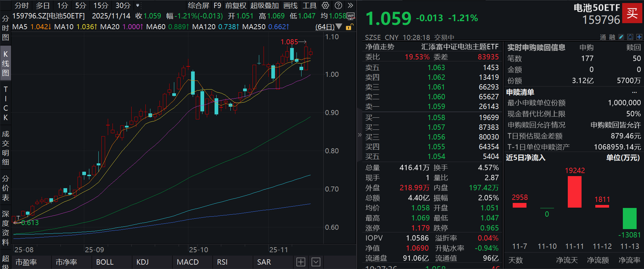The width and height of the screenshot is (644, 269).
Task: Select K线图 in left sidebar
Action: pos(5,63)
